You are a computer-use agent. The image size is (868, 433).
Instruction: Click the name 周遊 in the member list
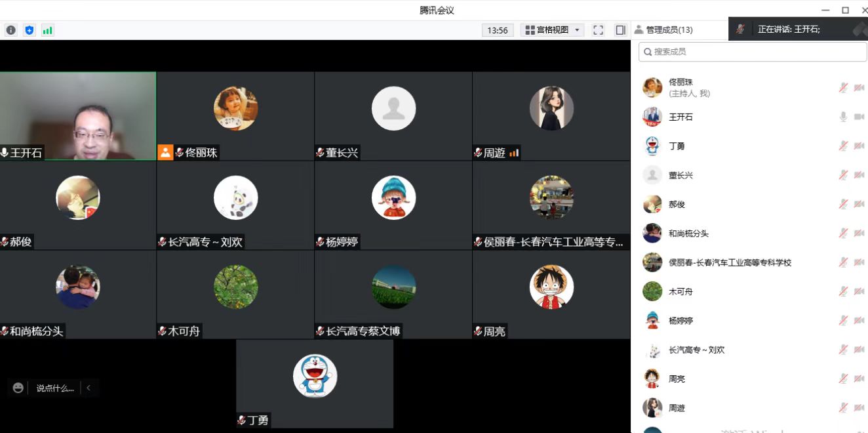677,408
